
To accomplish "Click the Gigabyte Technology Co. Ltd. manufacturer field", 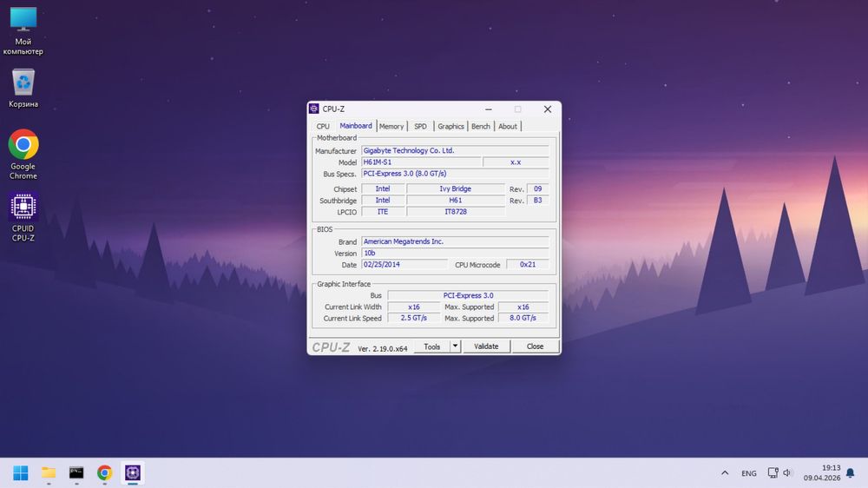I will 455,151.
